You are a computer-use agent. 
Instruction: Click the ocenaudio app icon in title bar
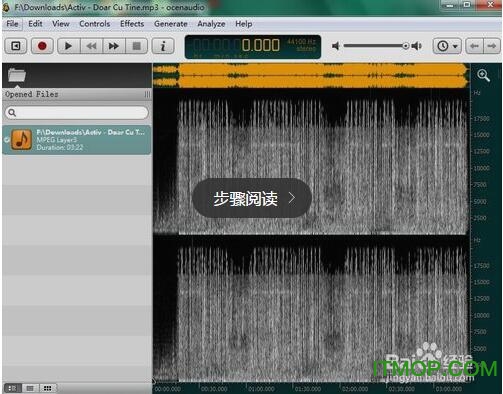point(6,7)
